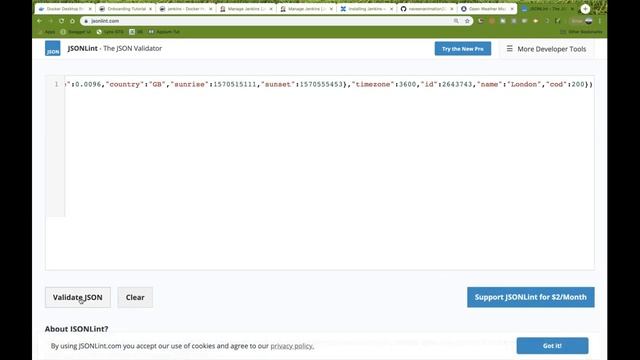Close the Onboarding Tutorial tab
This screenshot has height=360, width=640.
click(x=151, y=9)
